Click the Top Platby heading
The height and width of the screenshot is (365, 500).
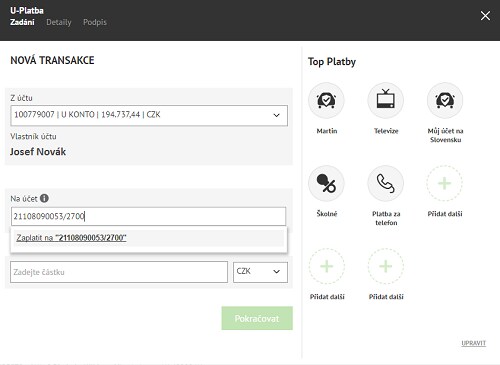point(332,62)
